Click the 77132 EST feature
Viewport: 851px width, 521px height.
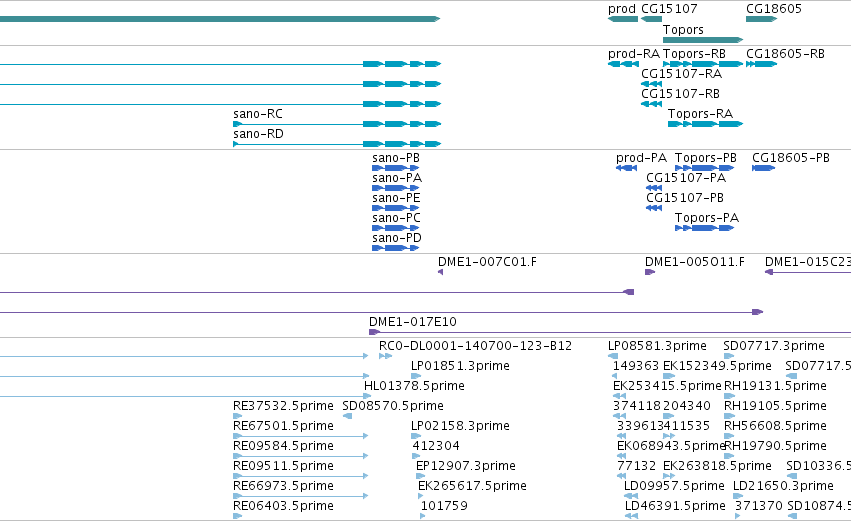[x=622, y=476]
